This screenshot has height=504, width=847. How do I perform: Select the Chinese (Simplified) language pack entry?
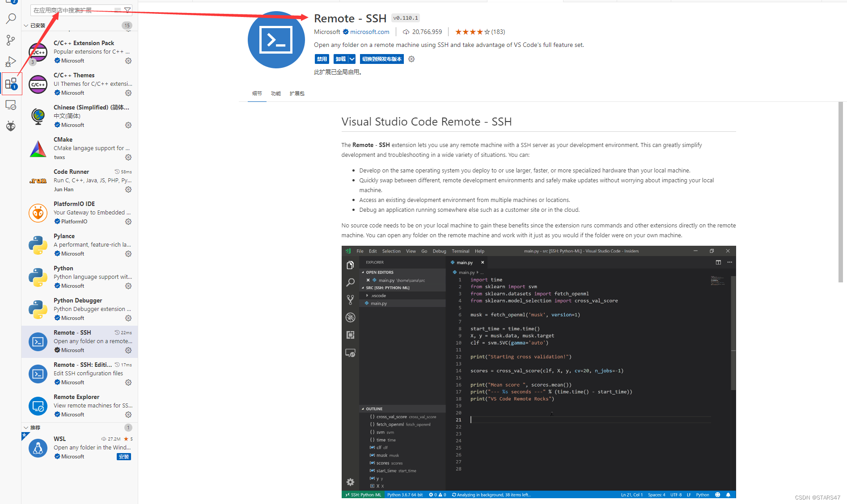(80, 116)
